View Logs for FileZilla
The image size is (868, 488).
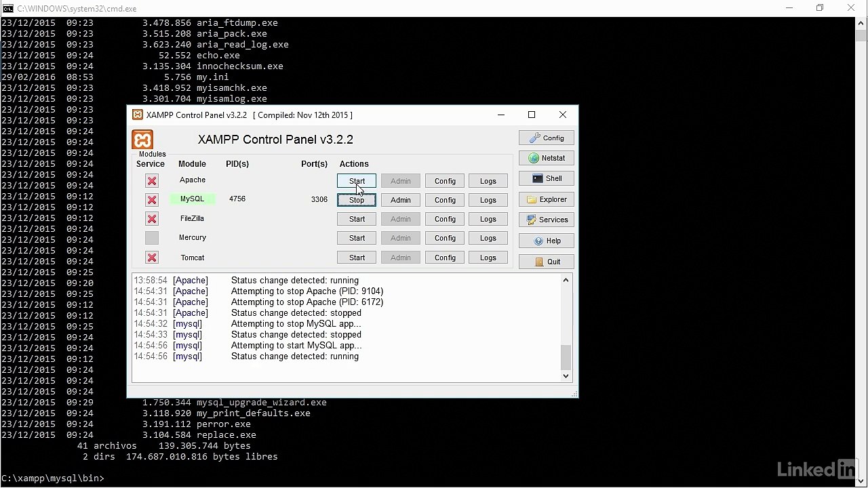pos(488,219)
